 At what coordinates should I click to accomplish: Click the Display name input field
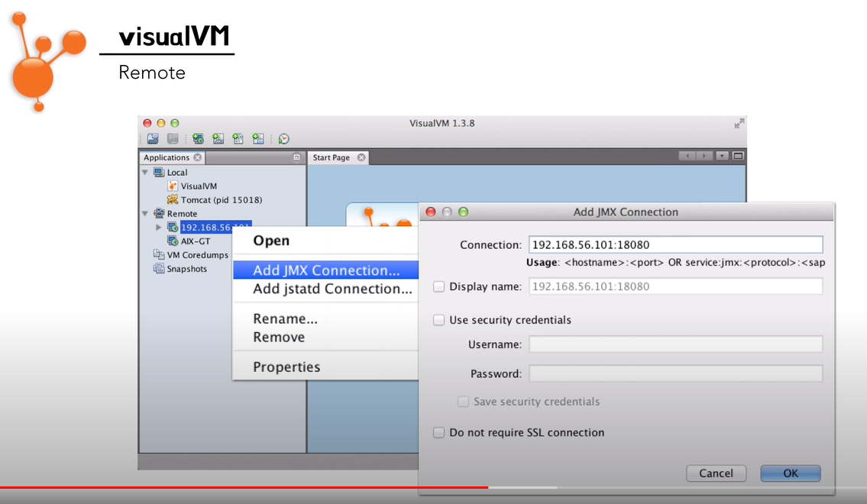[x=676, y=286]
